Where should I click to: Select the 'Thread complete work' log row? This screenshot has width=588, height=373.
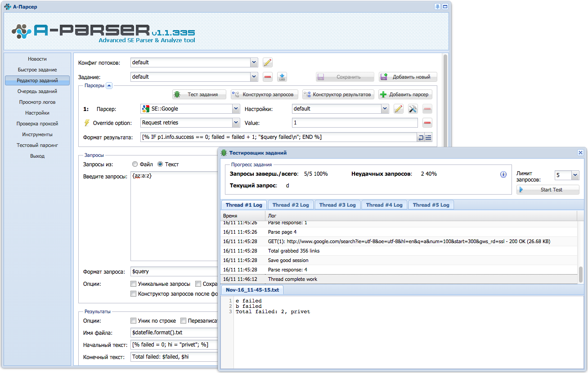coord(399,279)
